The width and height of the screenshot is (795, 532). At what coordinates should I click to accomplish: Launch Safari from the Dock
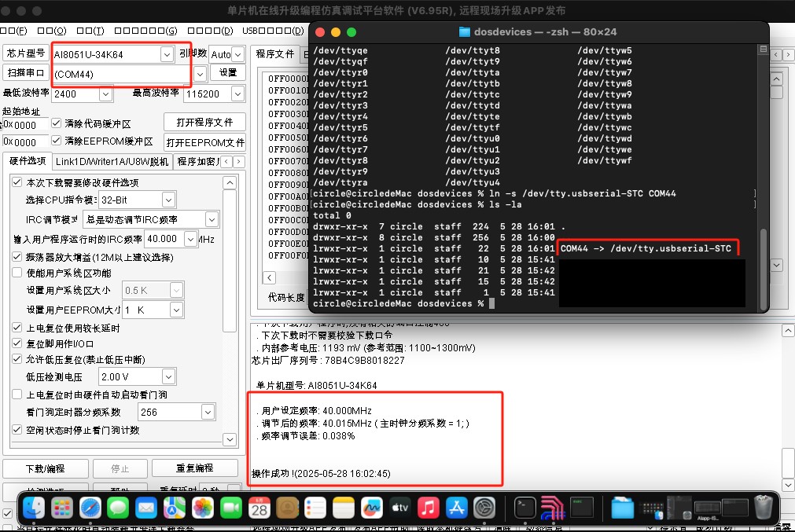[x=90, y=507]
